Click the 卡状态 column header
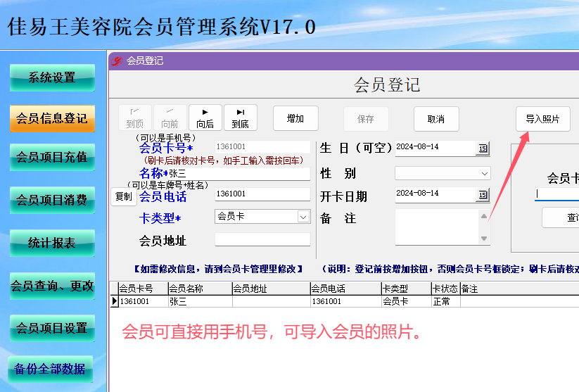The image size is (579, 392). click(446, 289)
